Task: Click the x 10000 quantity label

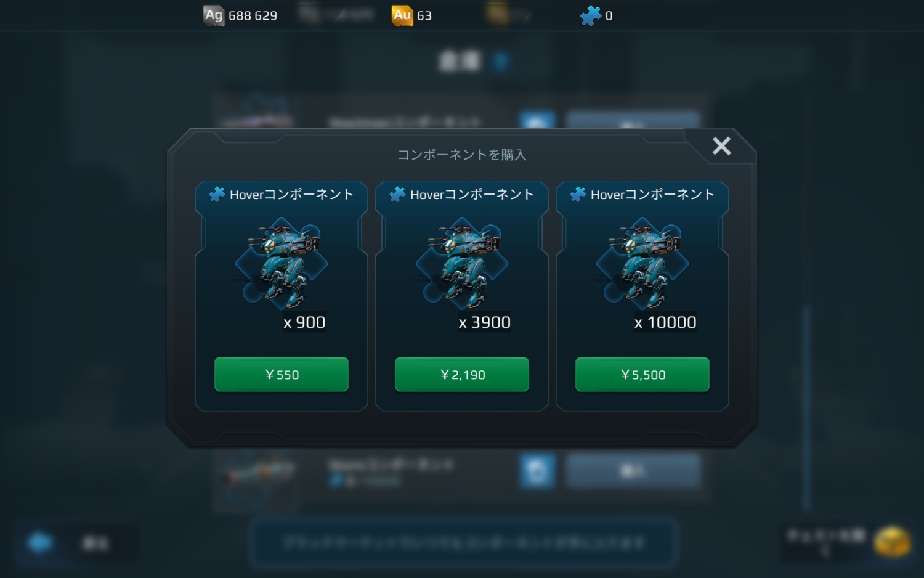Action: click(665, 322)
